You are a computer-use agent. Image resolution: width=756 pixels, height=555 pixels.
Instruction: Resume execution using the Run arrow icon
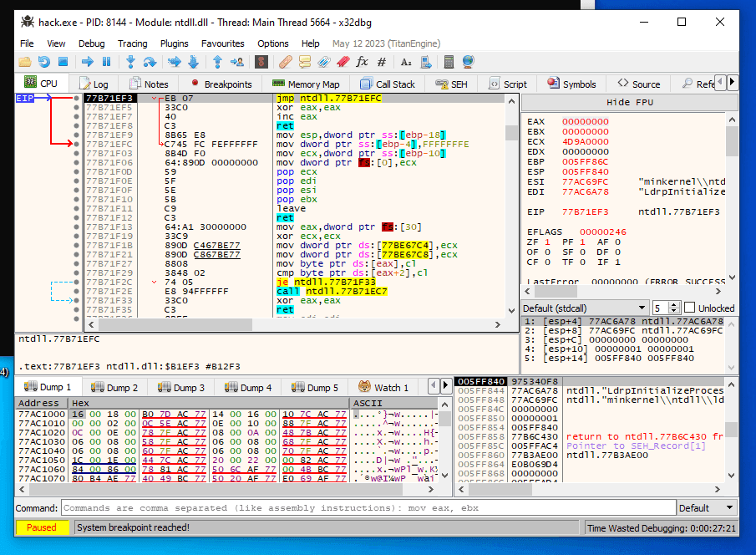[x=87, y=61]
